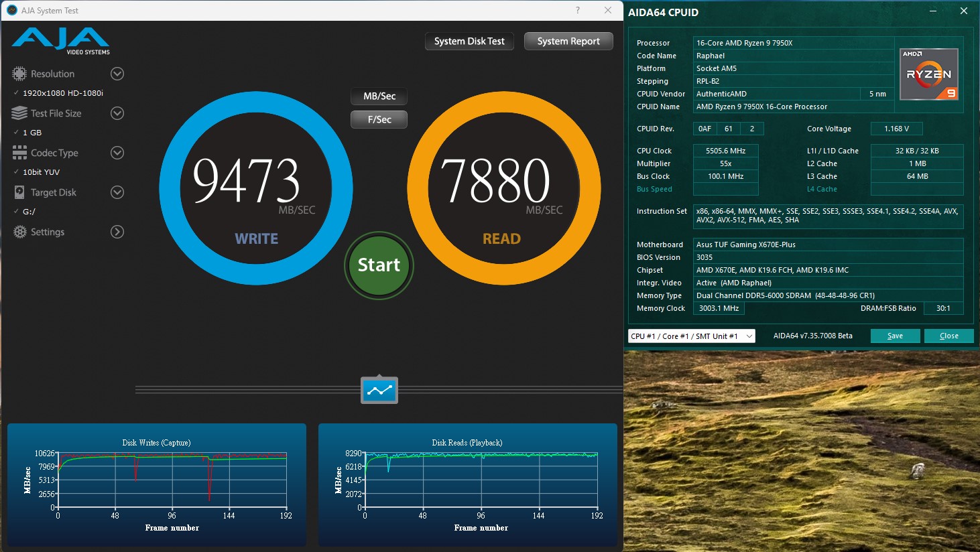Switch units to MB/Sec
The image size is (980, 552).
coord(379,96)
